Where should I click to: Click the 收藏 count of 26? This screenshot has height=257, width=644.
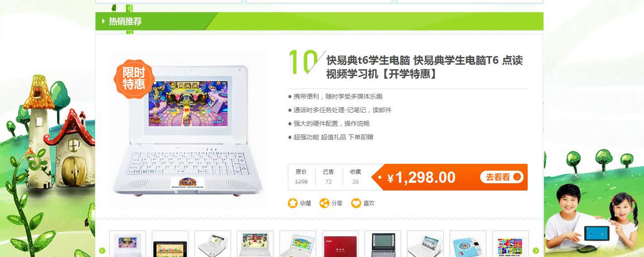(356, 182)
